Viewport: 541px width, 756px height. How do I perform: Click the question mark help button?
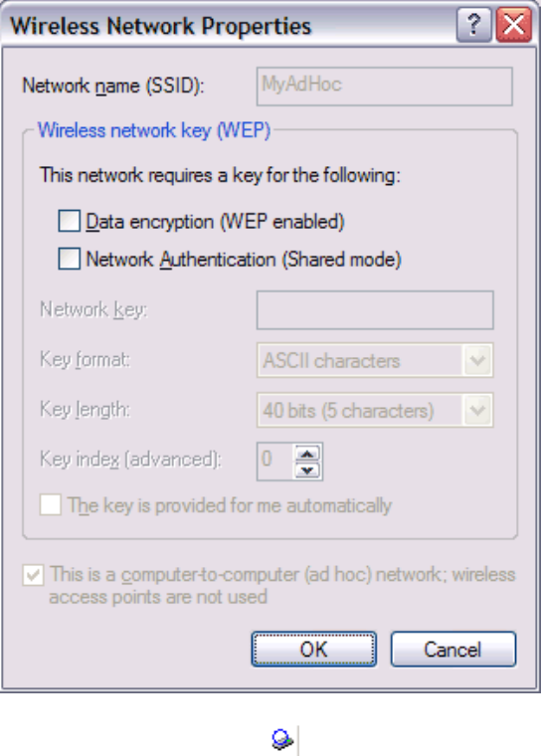pos(473,25)
